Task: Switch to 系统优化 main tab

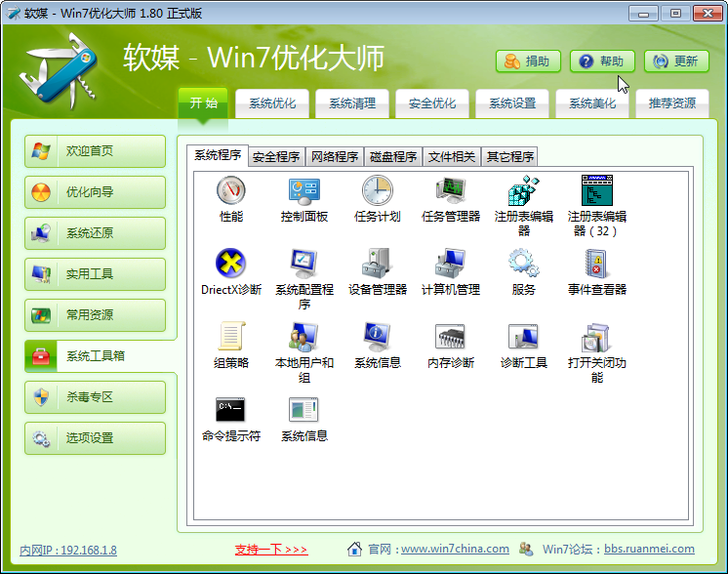Action: (272, 103)
